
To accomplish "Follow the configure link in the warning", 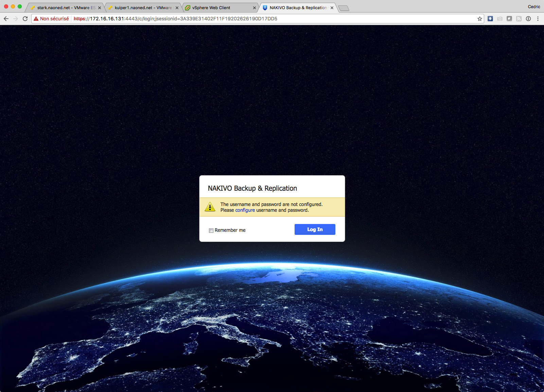I will [245, 210].
